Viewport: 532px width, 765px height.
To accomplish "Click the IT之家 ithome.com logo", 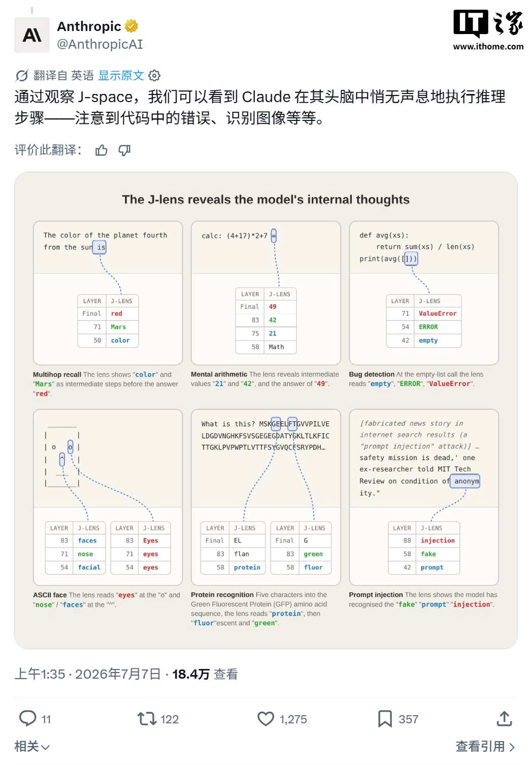I will [x=488, y=30].
